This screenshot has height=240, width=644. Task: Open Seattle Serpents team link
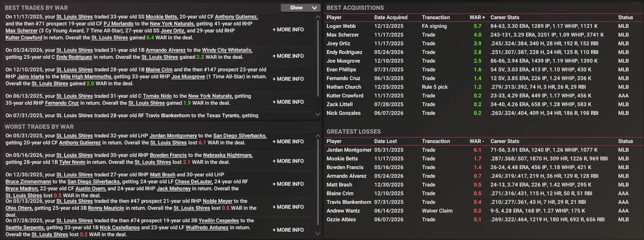point(25,227)
